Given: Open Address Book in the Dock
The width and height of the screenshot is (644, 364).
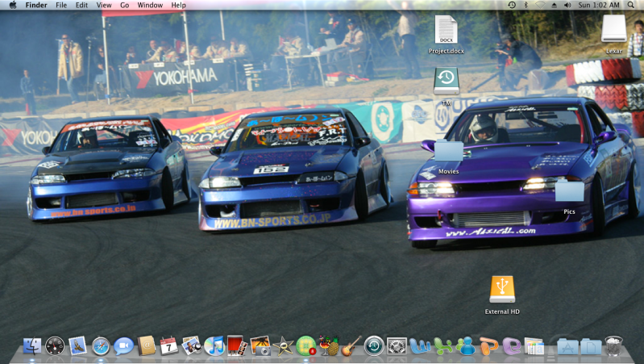Looking at the screenshot, I should [x=146, y=345].
